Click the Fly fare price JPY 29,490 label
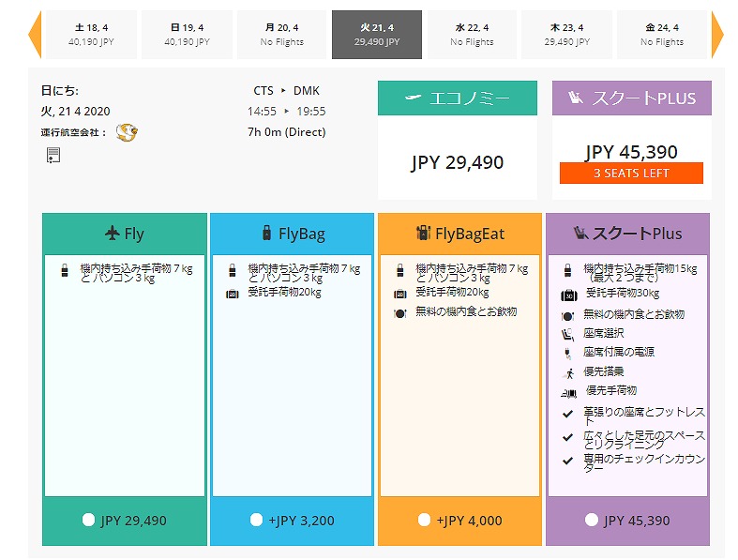 [133, 521]
